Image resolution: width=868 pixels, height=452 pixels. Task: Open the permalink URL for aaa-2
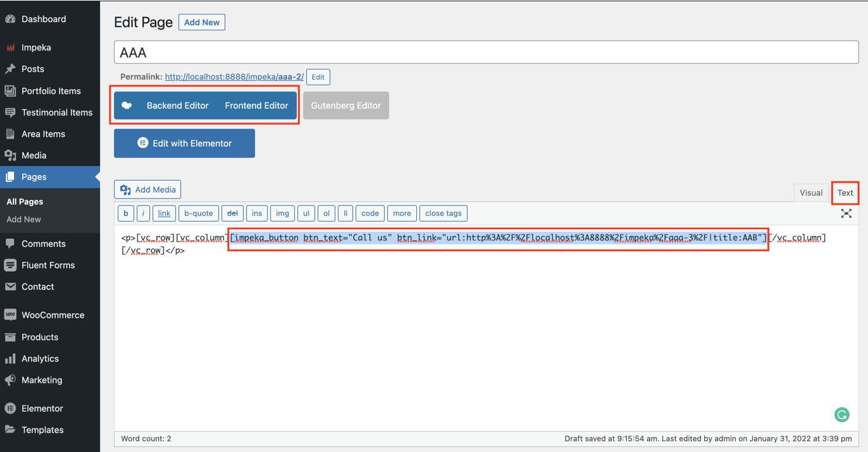click(x=234, y=77)
